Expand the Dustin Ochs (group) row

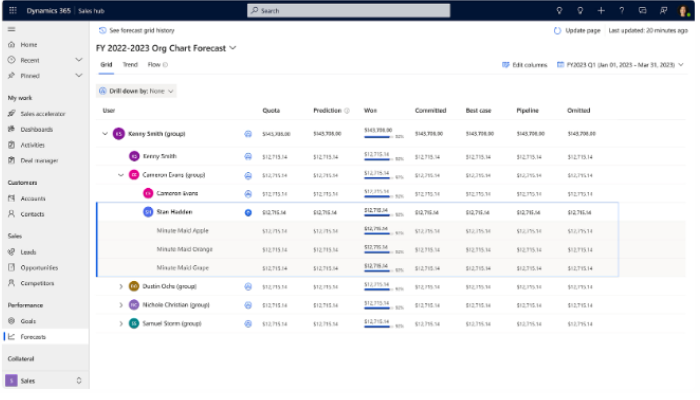pyautogui.click(x=121, y=286)
